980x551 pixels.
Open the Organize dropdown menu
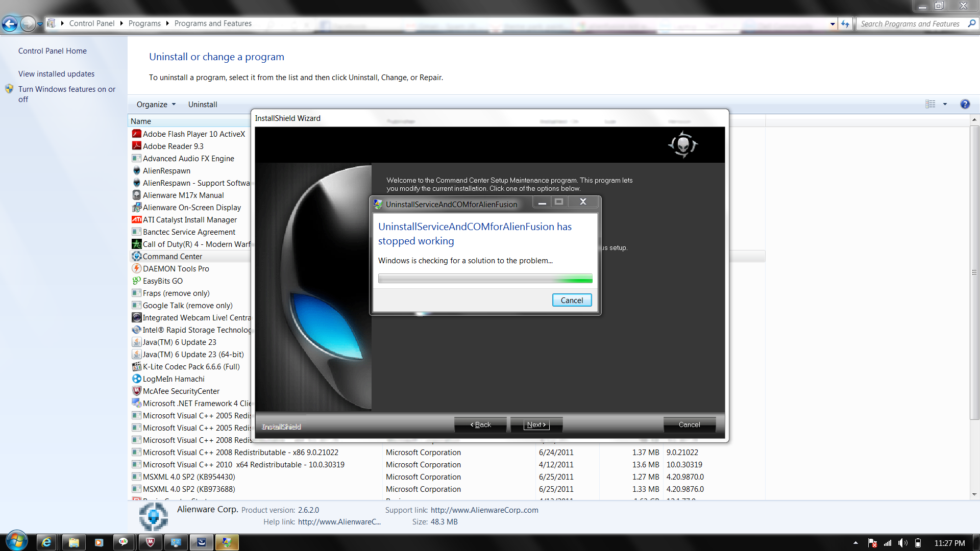[x=156, y=104]
